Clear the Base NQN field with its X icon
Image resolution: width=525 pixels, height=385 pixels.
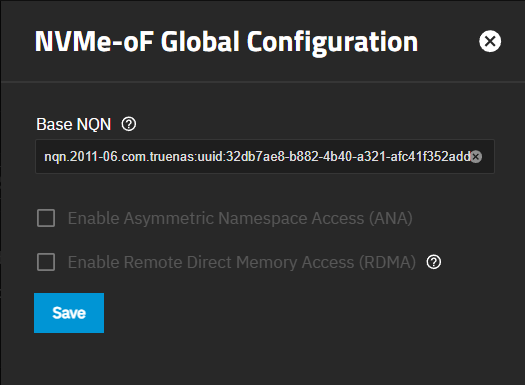[476, 156]
